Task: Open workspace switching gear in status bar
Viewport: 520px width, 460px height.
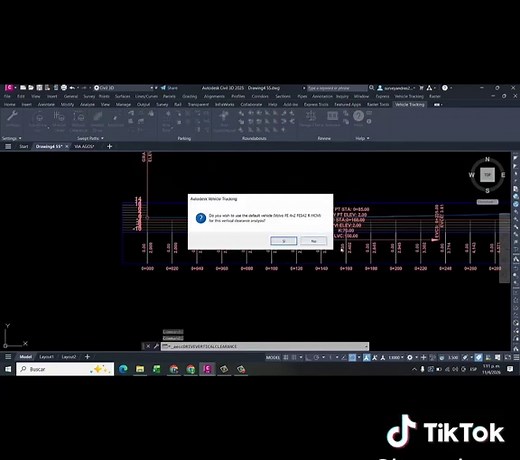Action: point(410,357)
